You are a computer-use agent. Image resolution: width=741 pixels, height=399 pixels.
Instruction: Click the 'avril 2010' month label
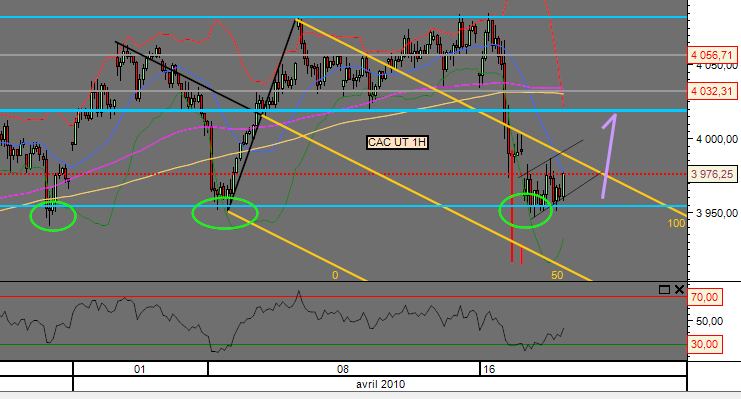(380, 384)
